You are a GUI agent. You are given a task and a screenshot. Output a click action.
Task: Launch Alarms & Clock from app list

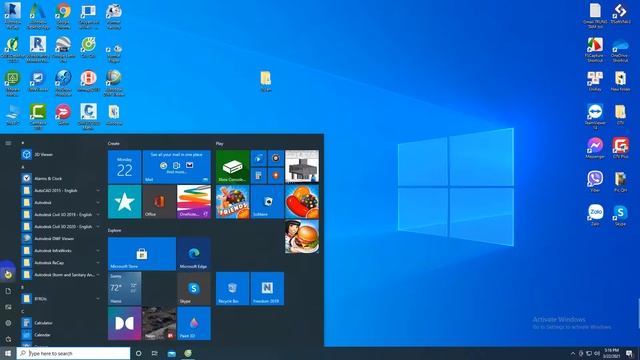pyautogui.click(x=60, y=178)
